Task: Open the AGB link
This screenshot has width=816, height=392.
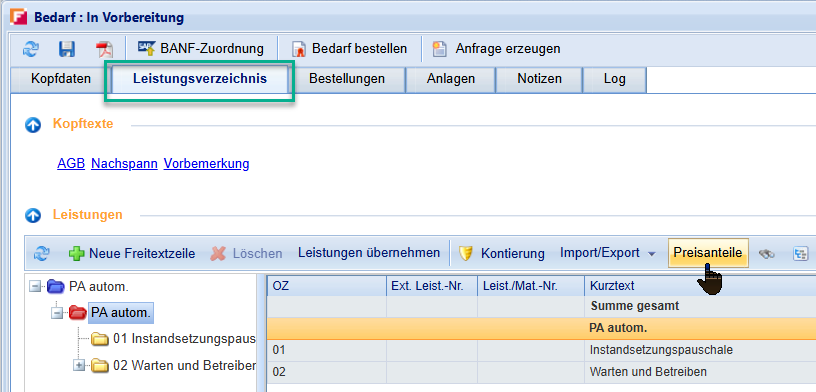Action: click(71, 163)
